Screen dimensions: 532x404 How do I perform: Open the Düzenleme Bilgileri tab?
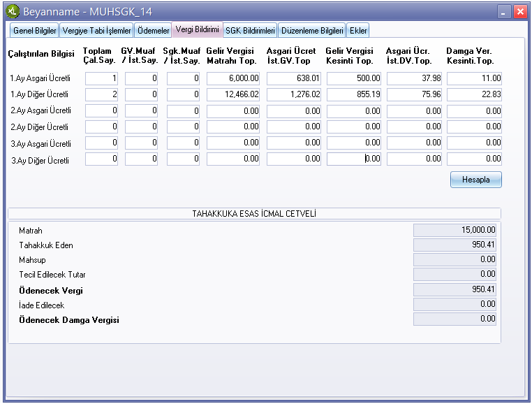(312, 30)
